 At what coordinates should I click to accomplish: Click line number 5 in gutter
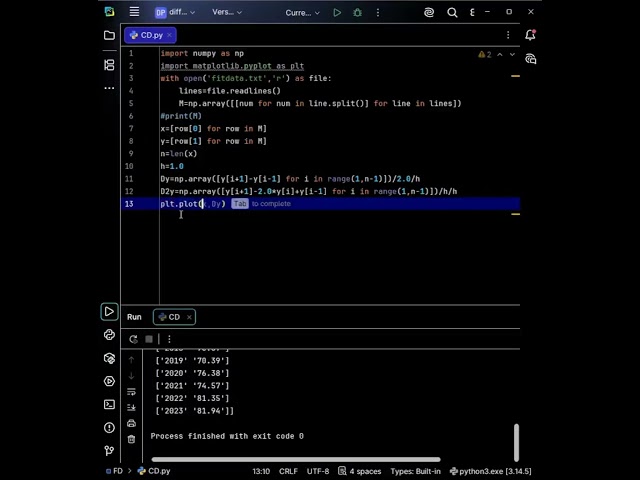(x=131, y=103)
